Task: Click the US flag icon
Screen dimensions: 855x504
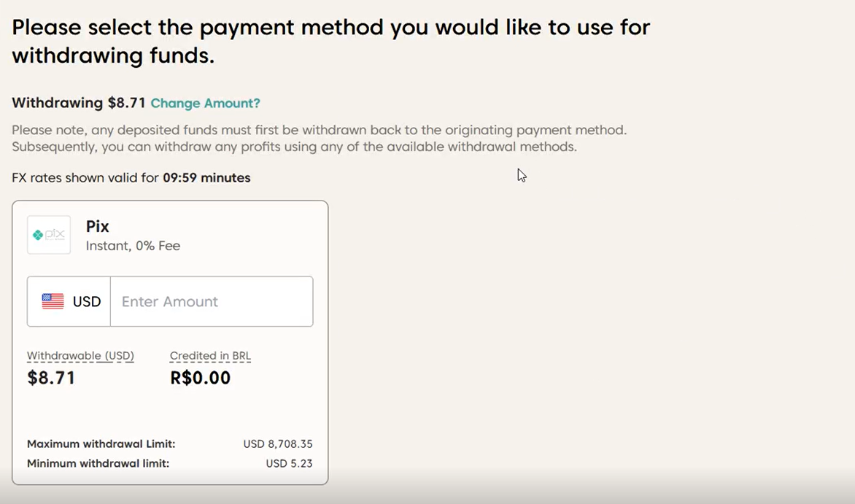Action: pos(53,301)
